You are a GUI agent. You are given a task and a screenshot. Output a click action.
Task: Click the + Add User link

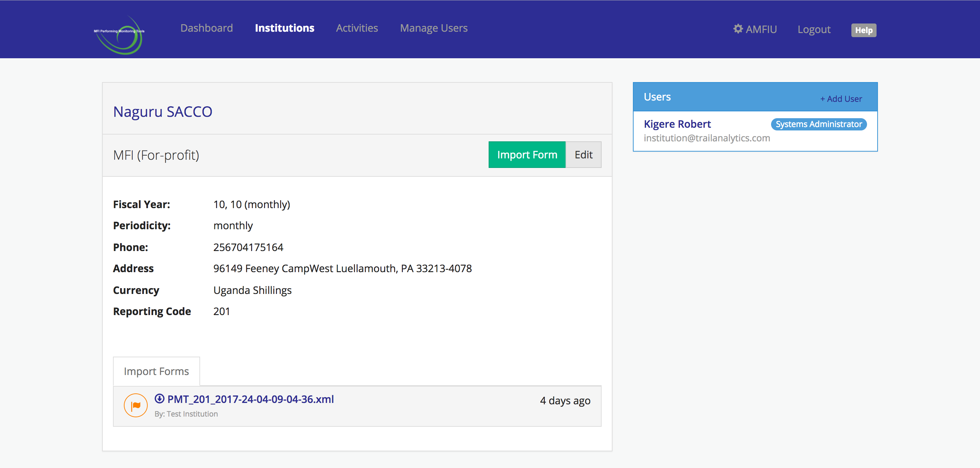coord(841,99)
